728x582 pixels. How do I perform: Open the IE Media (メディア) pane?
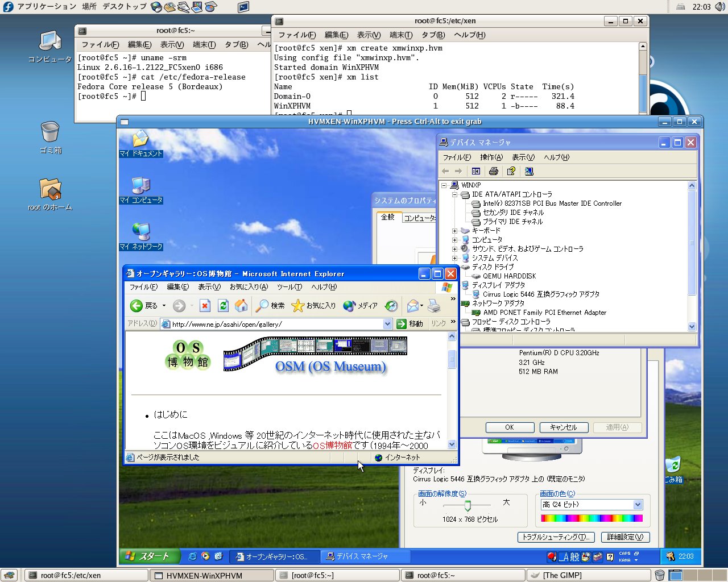361,306
